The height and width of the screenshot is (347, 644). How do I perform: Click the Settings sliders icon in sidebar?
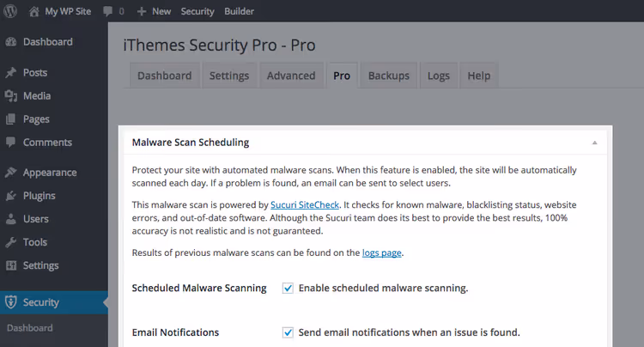(x=11, y=265)
